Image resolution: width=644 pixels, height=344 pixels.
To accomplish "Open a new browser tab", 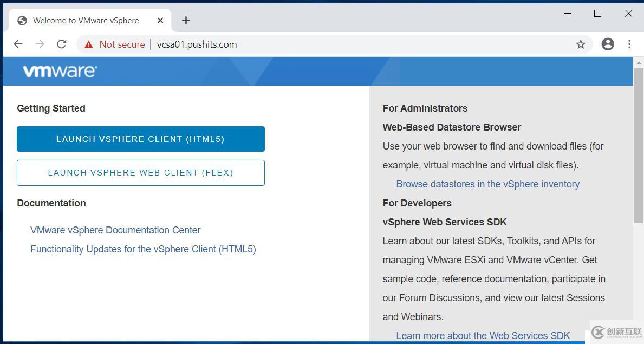I will (186, 20).
